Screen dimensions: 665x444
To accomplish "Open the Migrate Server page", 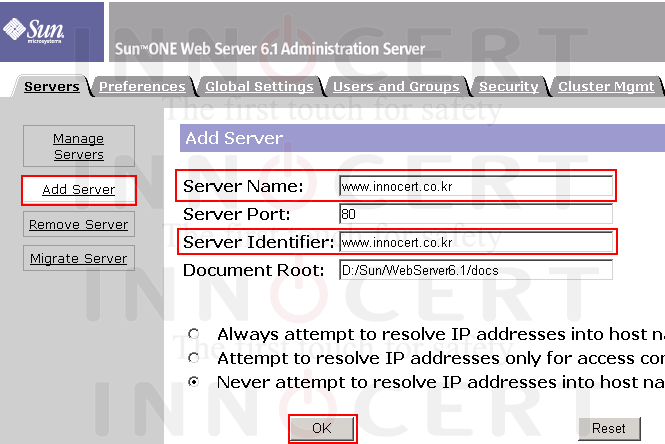I will click(79, 258).
